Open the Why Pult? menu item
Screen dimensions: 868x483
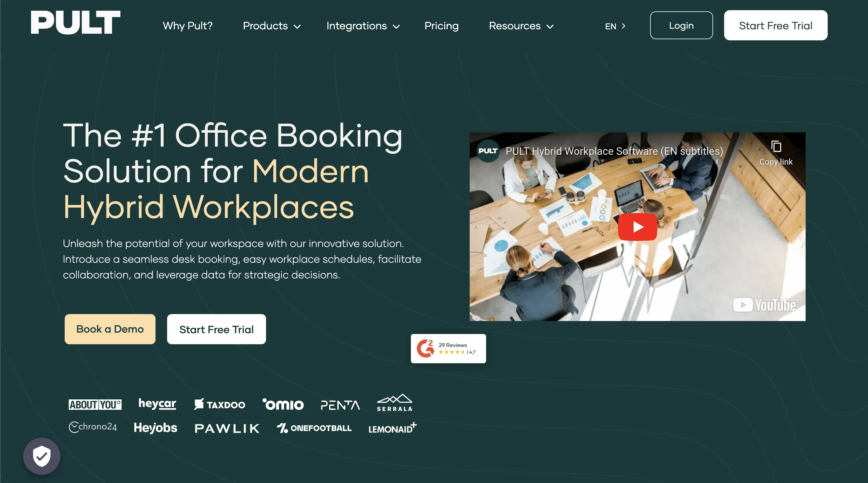pyautogui.click(x=187, y=26)
